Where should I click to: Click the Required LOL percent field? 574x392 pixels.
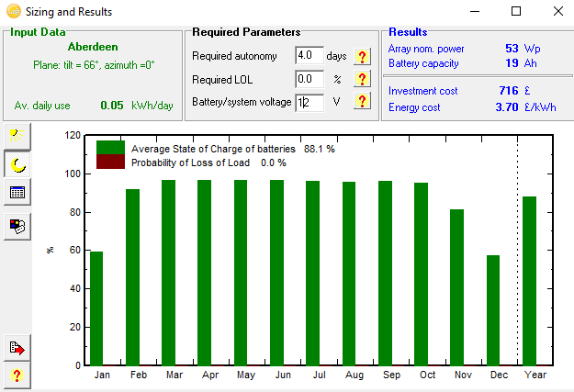(x=310, y=79)
